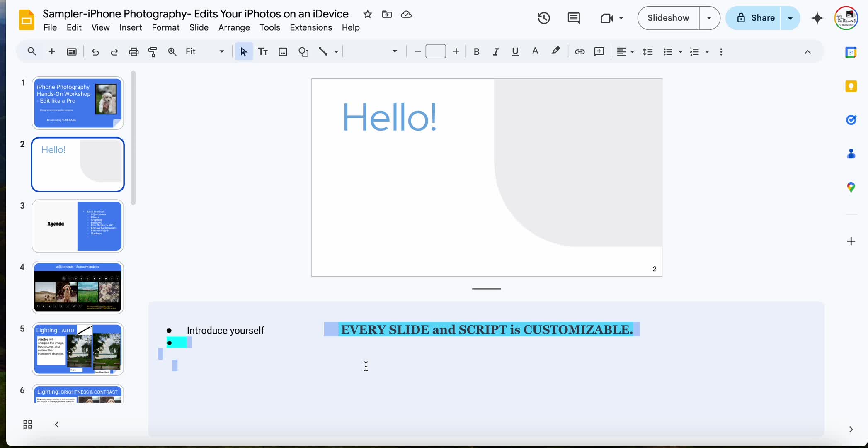868x448 pixels.
Task: Select the text box tool
Action: [263, 51]
